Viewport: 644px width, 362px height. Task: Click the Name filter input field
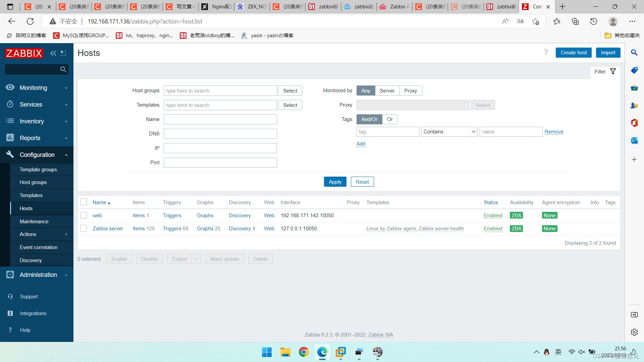220,119
